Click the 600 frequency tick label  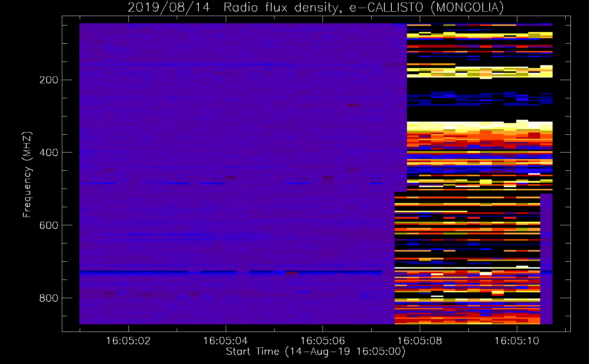(49, 225)
